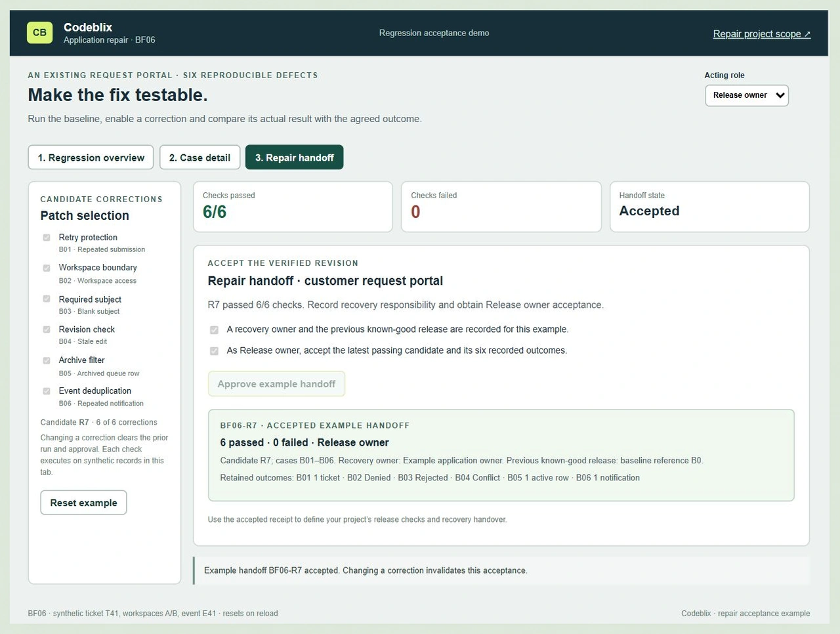Click the 'Repair handoff · customer request portal' heading
The height and width of the screenshot is (634, 840).
coord(325,281)
